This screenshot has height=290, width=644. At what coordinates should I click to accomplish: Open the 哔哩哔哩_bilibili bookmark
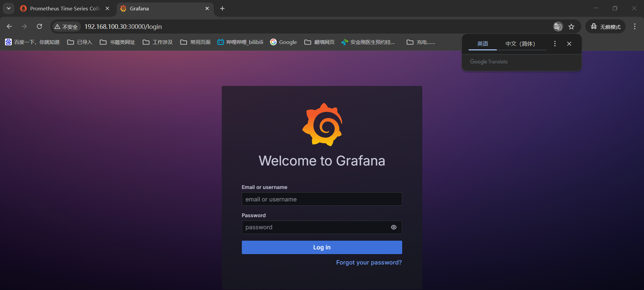click(240, 42)
